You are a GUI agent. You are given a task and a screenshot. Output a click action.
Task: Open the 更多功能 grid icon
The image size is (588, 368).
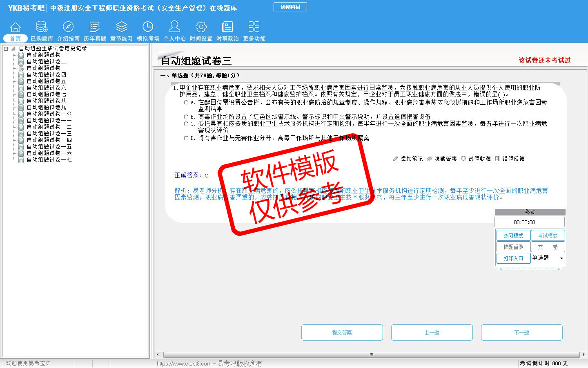click(254, 27)
